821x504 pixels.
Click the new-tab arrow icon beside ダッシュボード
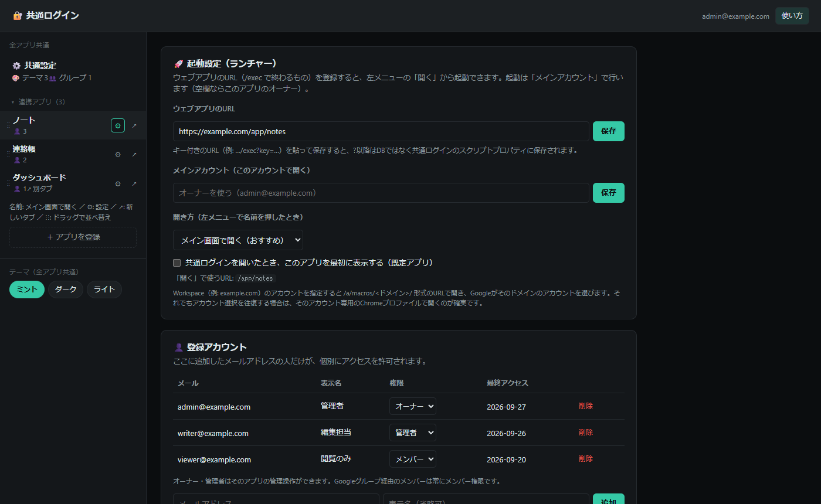click(134, 183)
